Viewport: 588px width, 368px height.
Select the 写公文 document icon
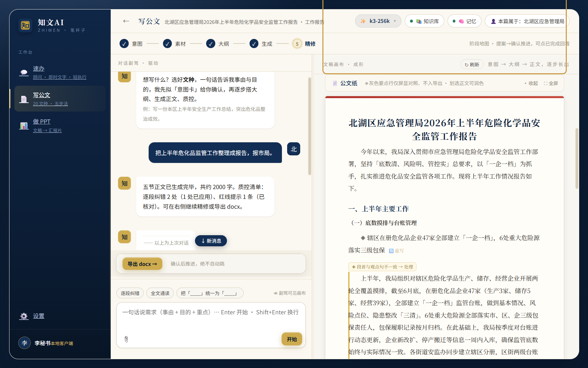click(x=24, y=99)
